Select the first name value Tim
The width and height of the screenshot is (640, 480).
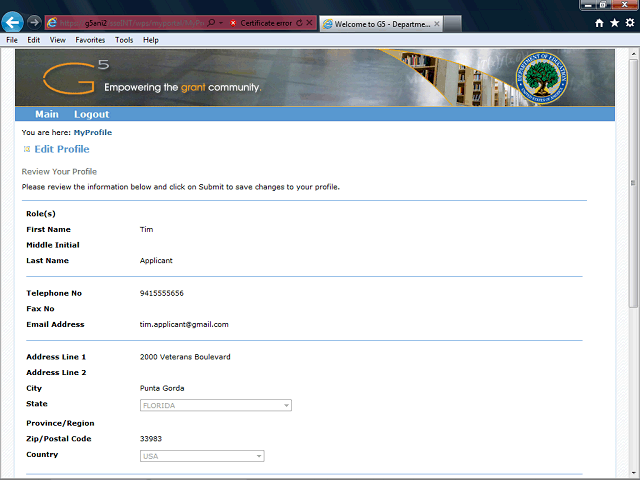(146, 229)
